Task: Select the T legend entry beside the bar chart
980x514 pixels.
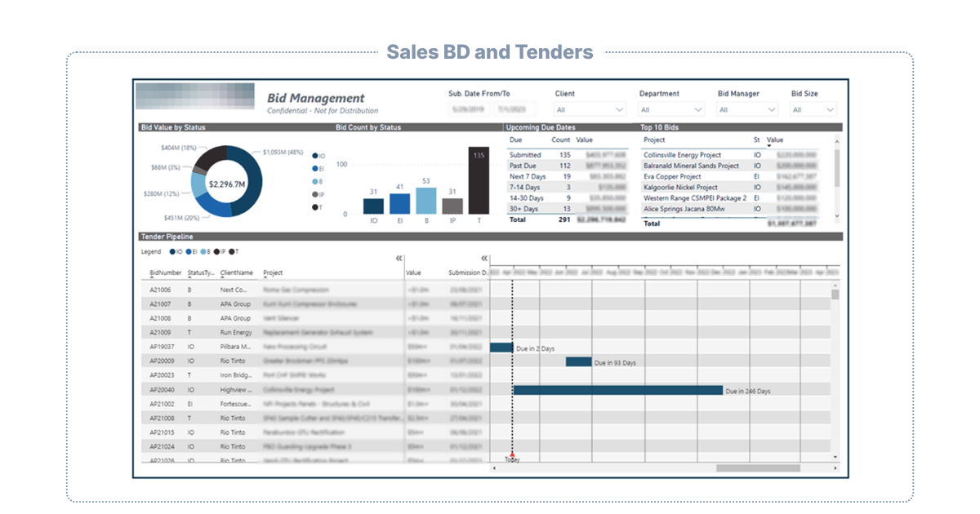Action: (x=317, y=208)
